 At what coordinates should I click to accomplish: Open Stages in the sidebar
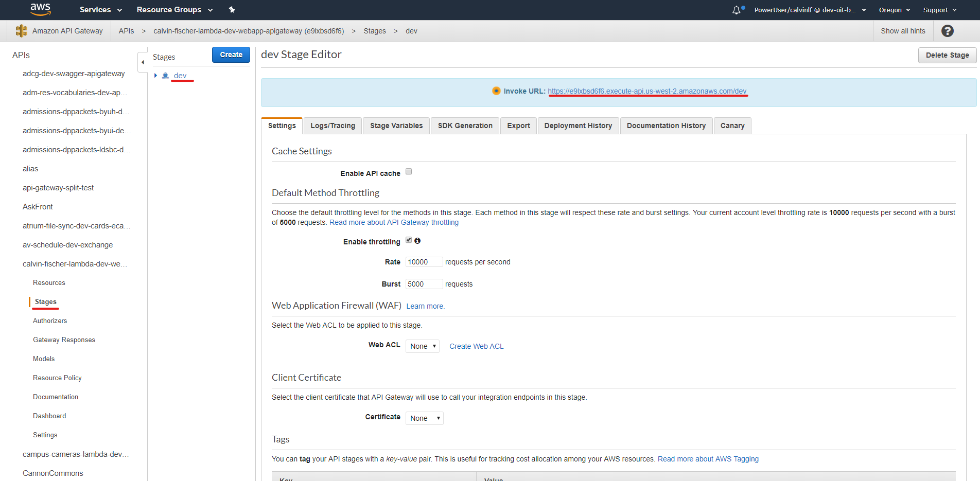pos(46,302)
